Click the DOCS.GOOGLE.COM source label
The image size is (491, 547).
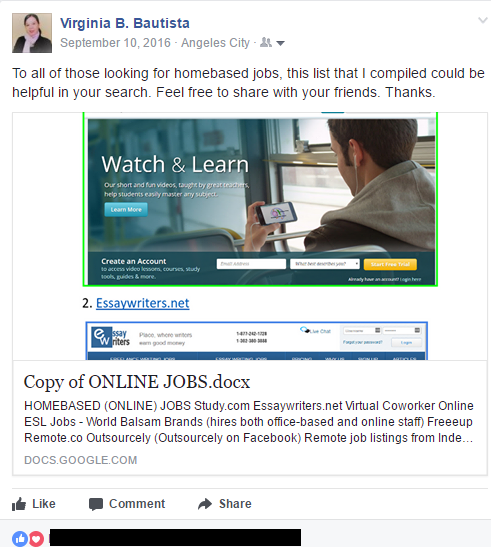pos(81,460)
